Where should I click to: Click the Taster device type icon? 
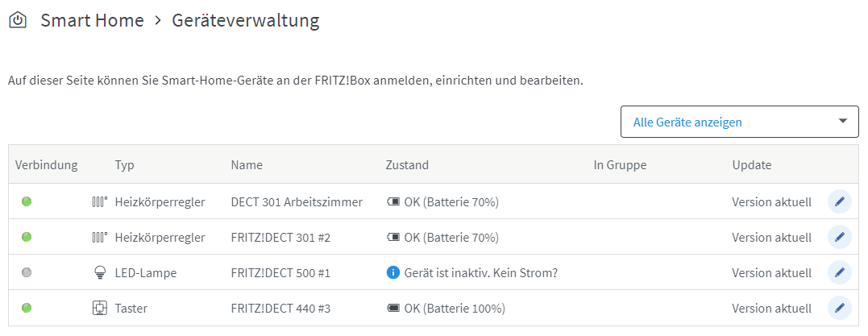point(100,308)
